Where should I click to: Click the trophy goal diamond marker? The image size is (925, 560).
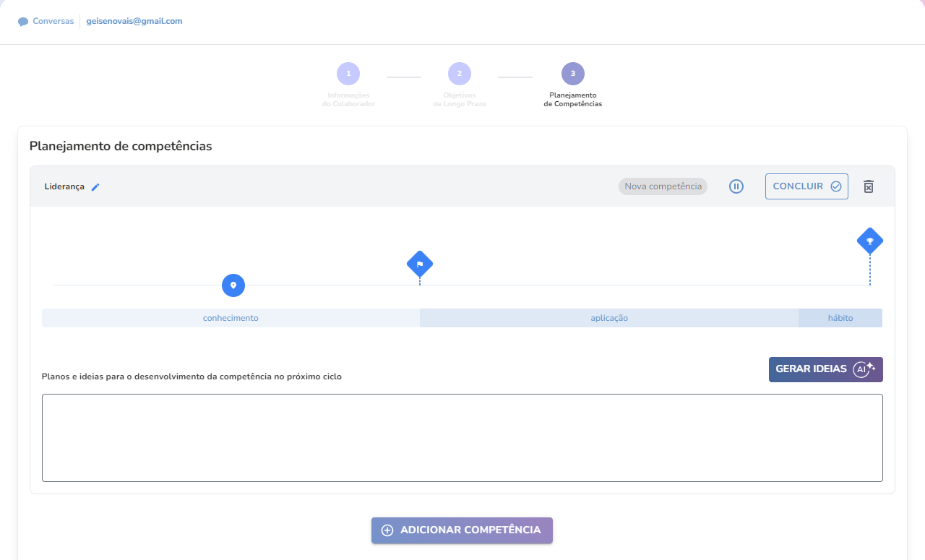pyautogui.click(x=869, y=241)
